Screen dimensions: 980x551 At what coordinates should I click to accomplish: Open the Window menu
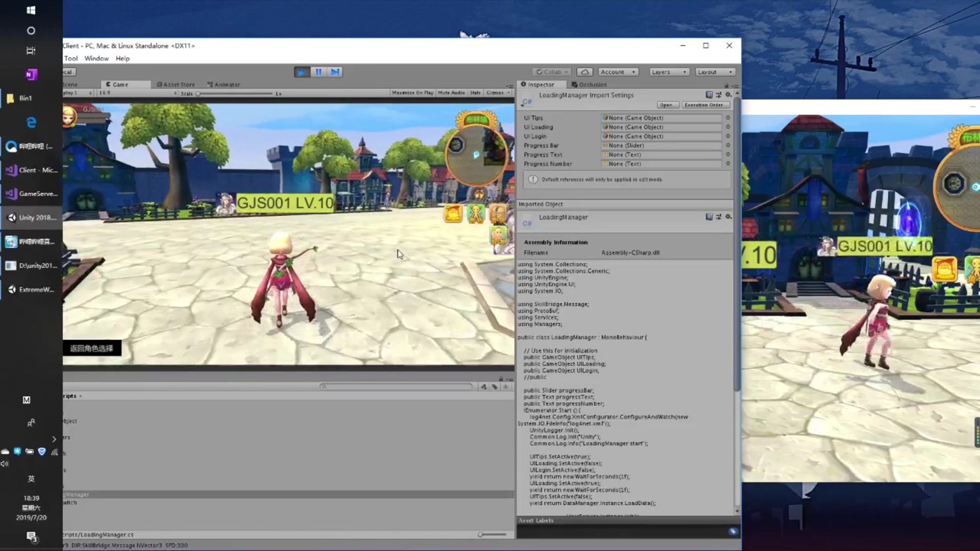point(96,58)
